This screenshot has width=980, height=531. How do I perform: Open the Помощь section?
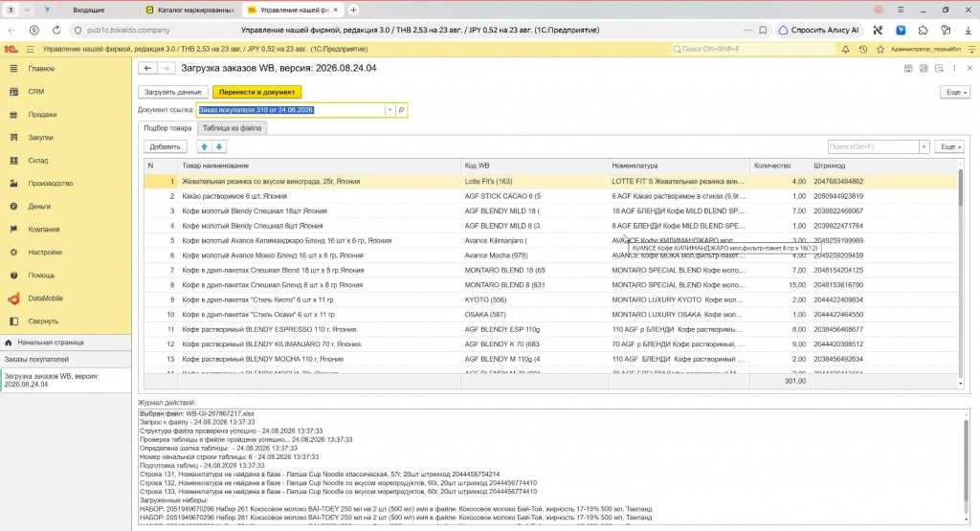click(41, 276)
